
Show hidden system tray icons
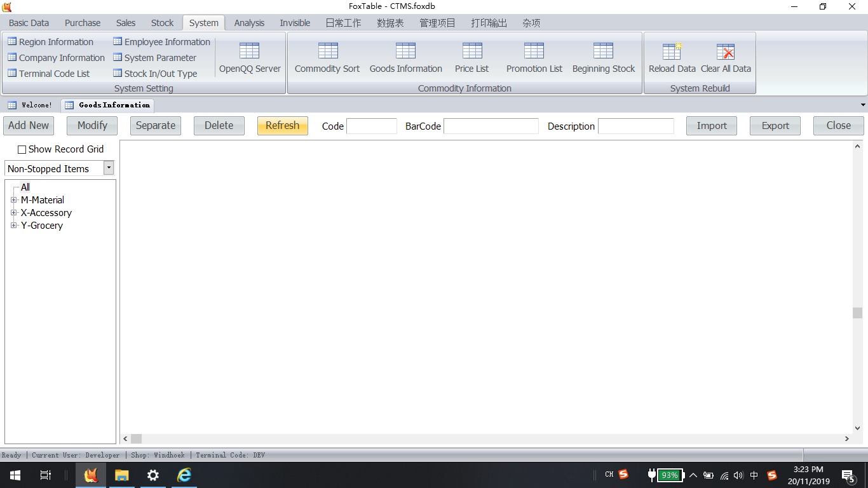pyautogui.click(x=693, y=475)
